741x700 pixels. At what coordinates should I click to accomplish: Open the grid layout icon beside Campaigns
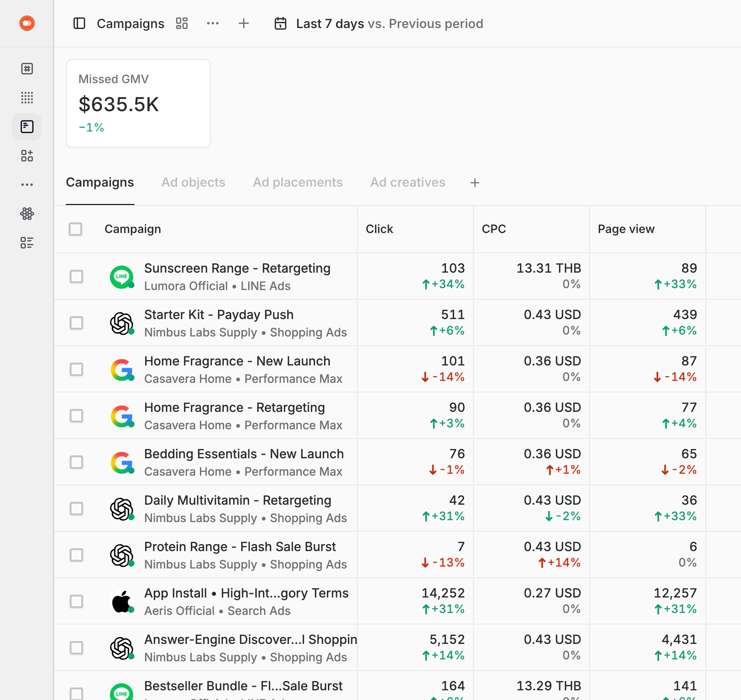182,24
